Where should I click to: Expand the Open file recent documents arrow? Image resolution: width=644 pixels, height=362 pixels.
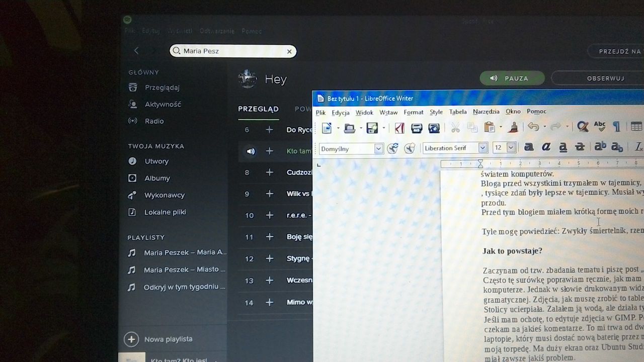[x=361, y=128]
